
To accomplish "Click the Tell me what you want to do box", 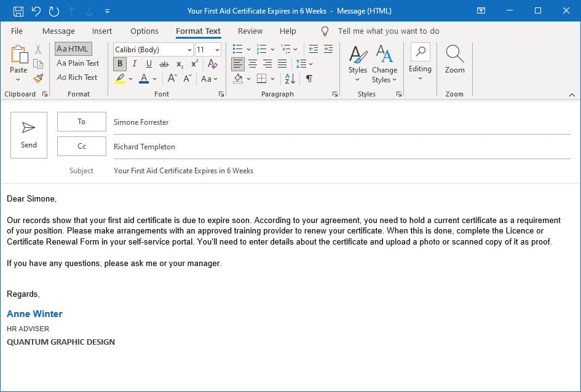I will pyautogui.click(x=389, y=31).
